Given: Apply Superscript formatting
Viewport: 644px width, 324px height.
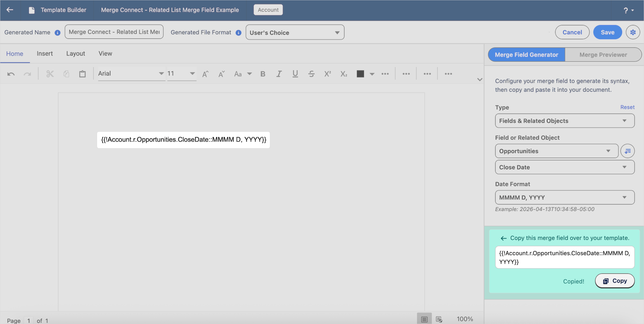Looking at the screenshot, I should 328,74.
